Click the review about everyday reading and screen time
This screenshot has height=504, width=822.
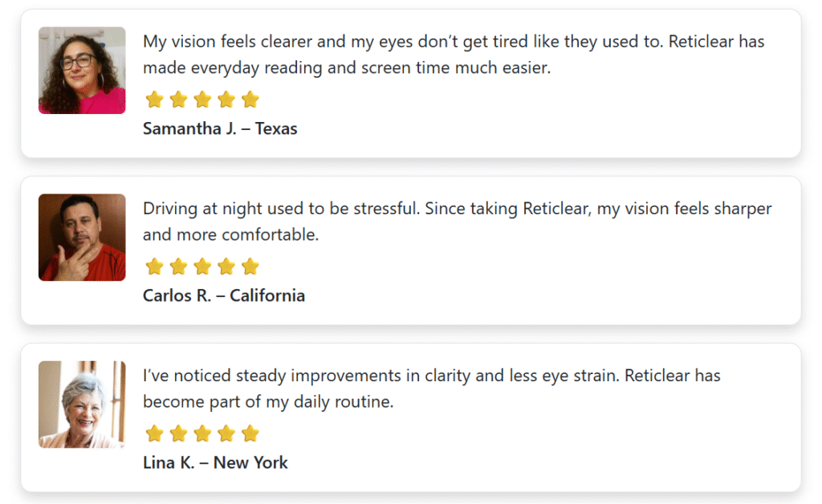[454, 55]
